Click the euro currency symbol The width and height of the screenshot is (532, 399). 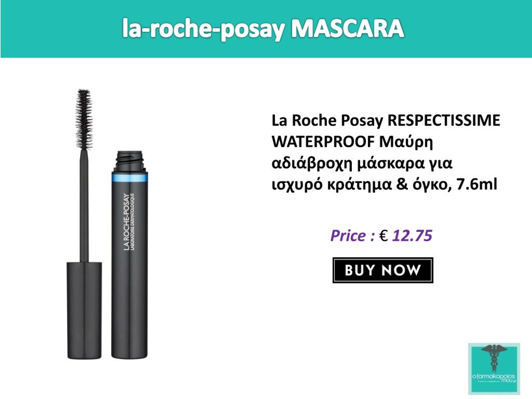(x=384, y=236)
